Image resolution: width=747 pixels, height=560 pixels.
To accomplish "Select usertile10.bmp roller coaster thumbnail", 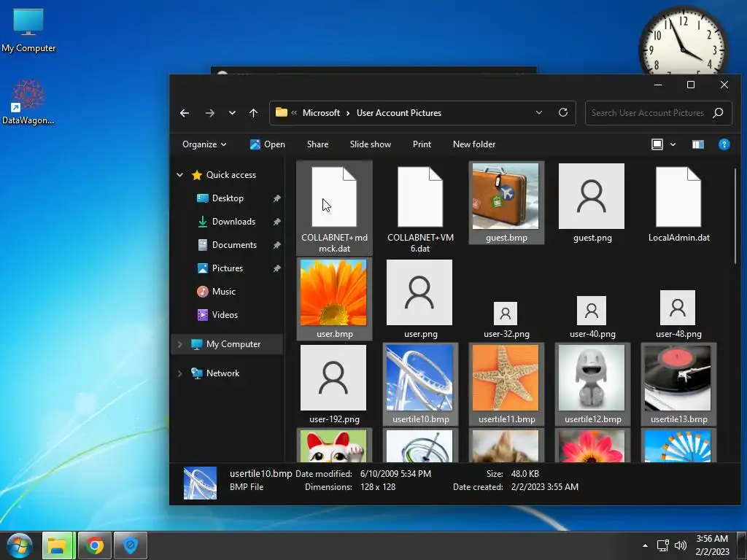I will click(x=420, y=384).
